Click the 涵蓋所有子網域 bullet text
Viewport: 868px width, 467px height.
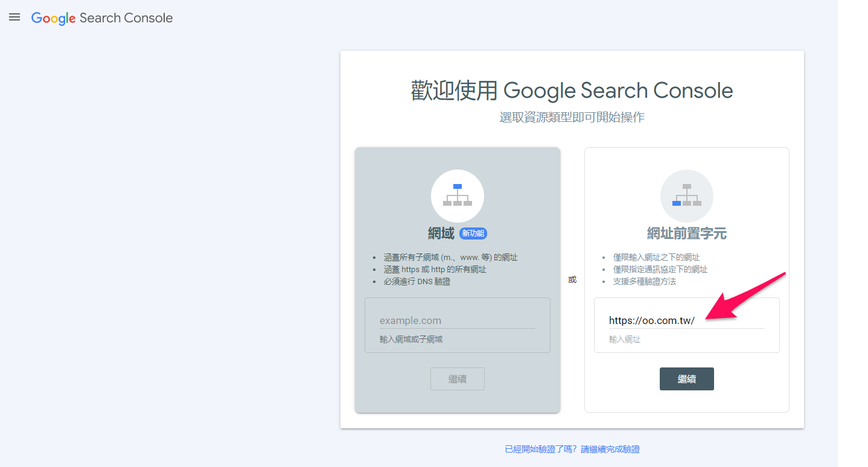[x=450, y=258]
